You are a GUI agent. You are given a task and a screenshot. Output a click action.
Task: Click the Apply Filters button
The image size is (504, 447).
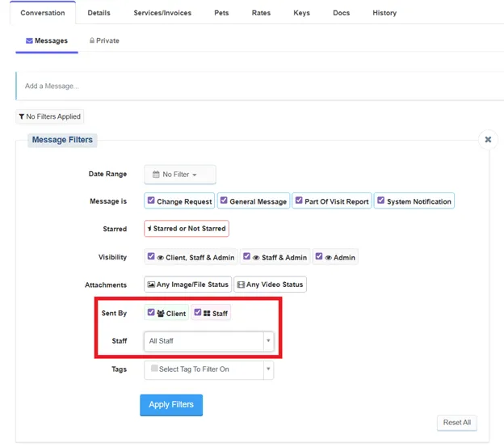pos(171,405)
